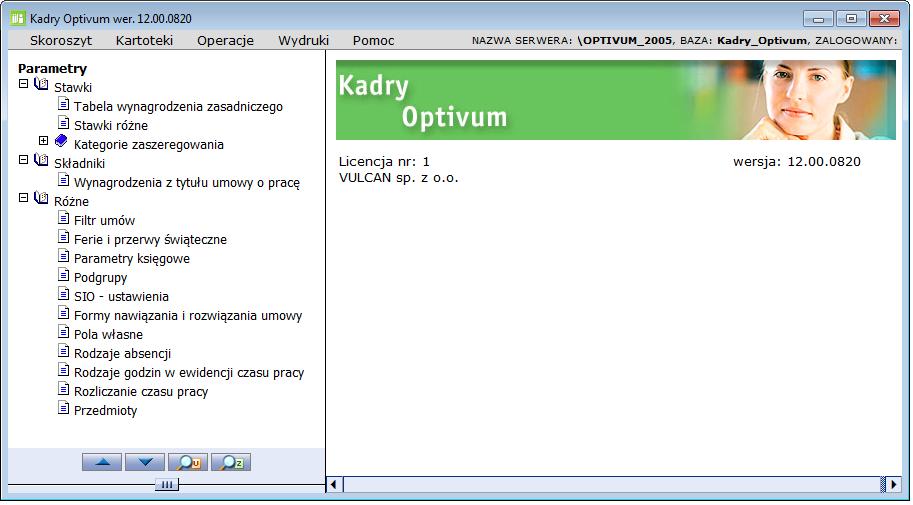Click document icon beside Stawki różne
The width and height of the screenshot is (913, 505).
coord(63,123)
